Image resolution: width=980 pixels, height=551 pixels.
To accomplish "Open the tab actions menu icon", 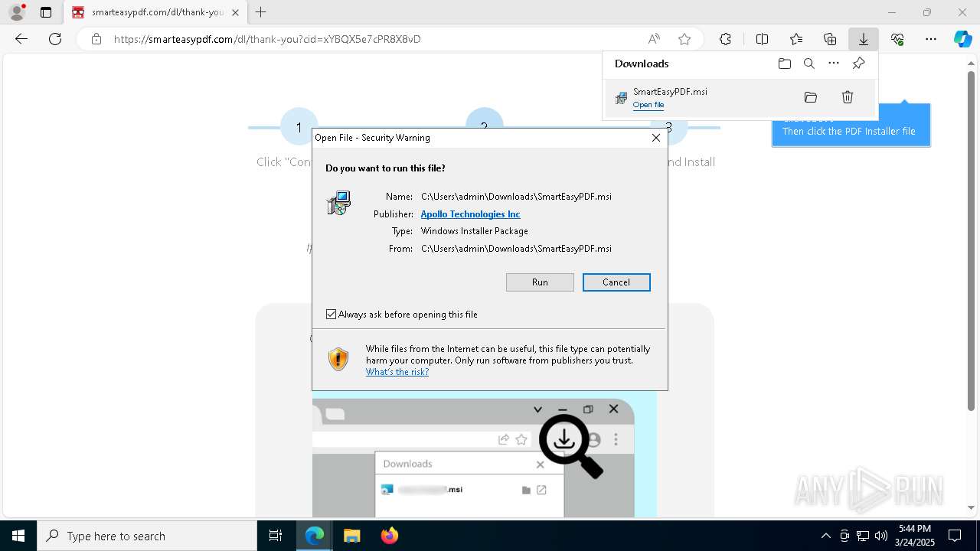I will (x=46, y=12).
